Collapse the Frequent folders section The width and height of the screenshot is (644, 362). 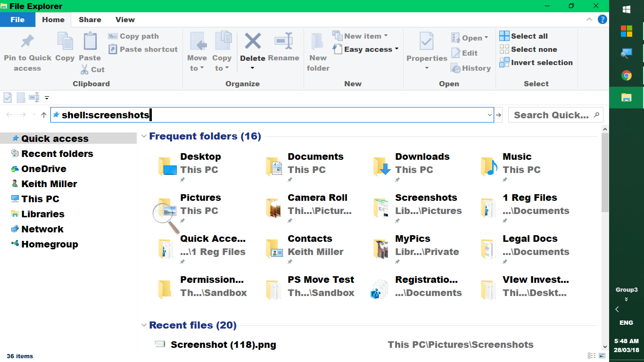coord(143,136)
